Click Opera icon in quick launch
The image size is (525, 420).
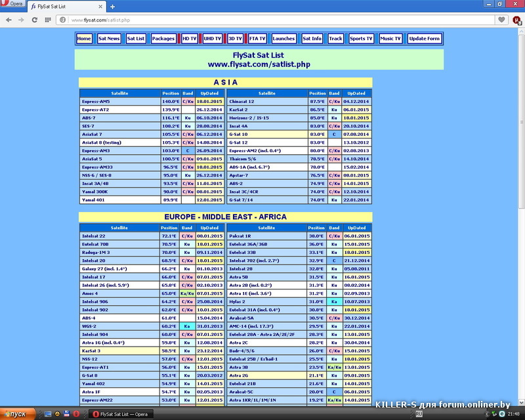click(x=77, y=414)
